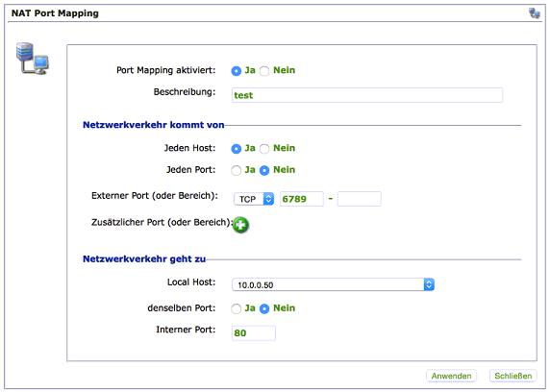Click the server and computer icon
Screen dimensions: 550x392
[33, 59]
